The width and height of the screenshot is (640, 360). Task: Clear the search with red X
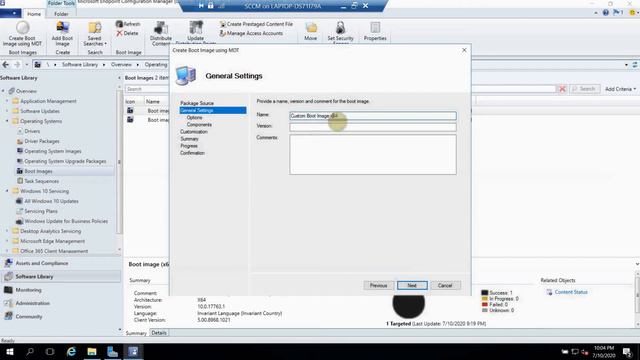(x=562, y=89)
